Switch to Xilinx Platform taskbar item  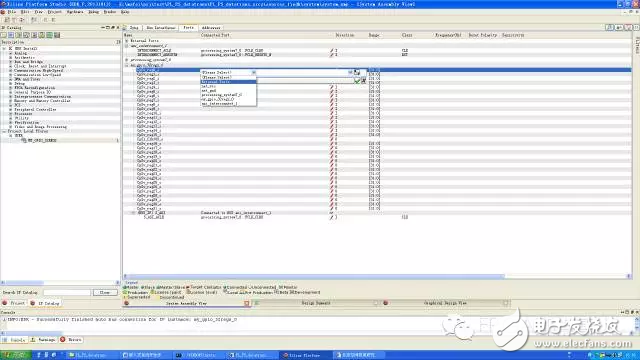pos(306,355)
